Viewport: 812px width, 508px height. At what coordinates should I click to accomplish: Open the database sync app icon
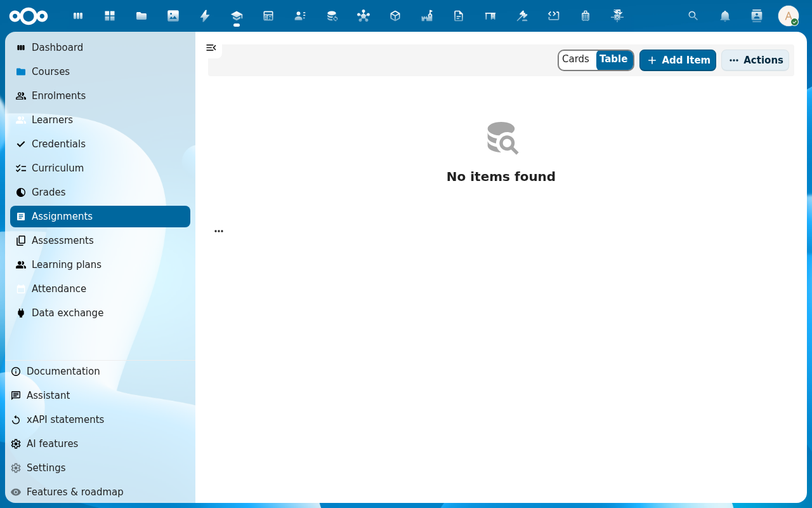(332, 16)
